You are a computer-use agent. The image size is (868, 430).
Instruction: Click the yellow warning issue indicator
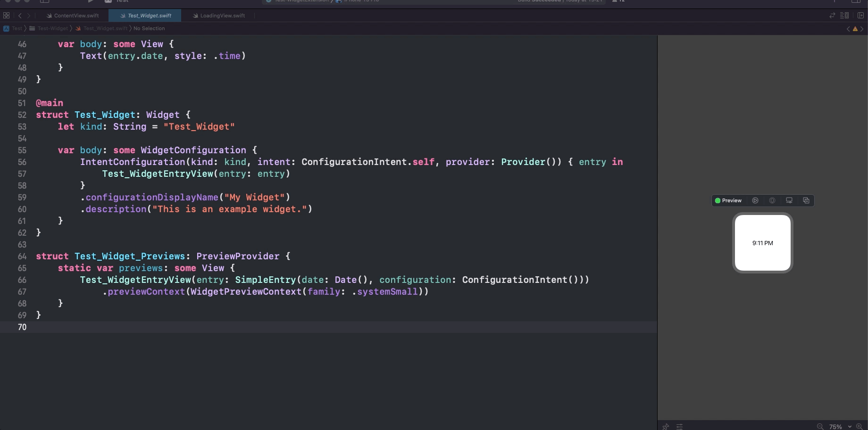pos(855,29)
